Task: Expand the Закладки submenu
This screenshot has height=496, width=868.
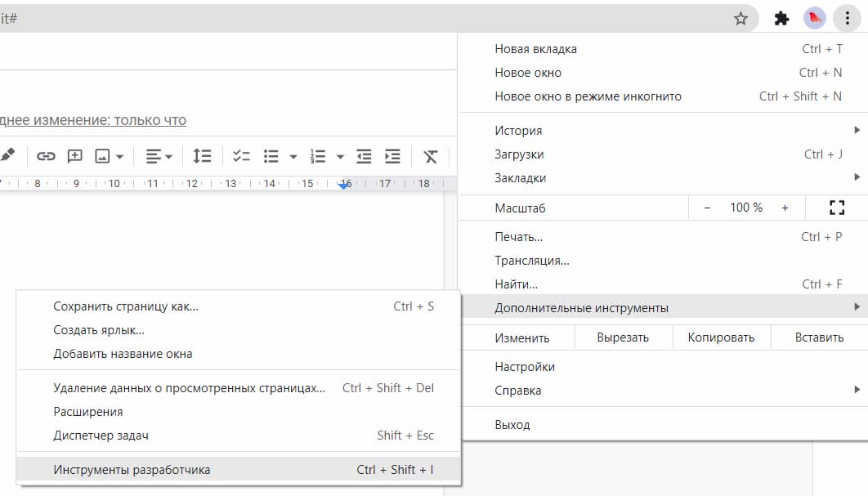Action: point(663,178)
